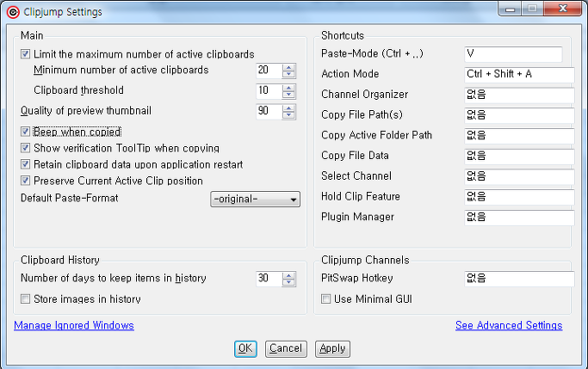Click the Clipboard threshold label
Viewport: 588px width, 369px height.
click(x=78, y=90)
